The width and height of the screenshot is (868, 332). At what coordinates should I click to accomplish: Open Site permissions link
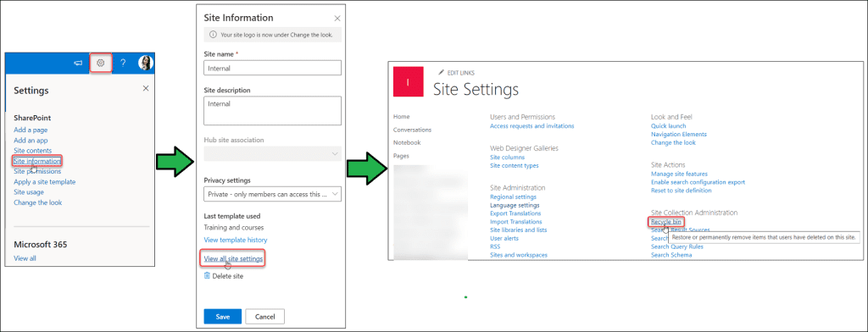[37, 172]
